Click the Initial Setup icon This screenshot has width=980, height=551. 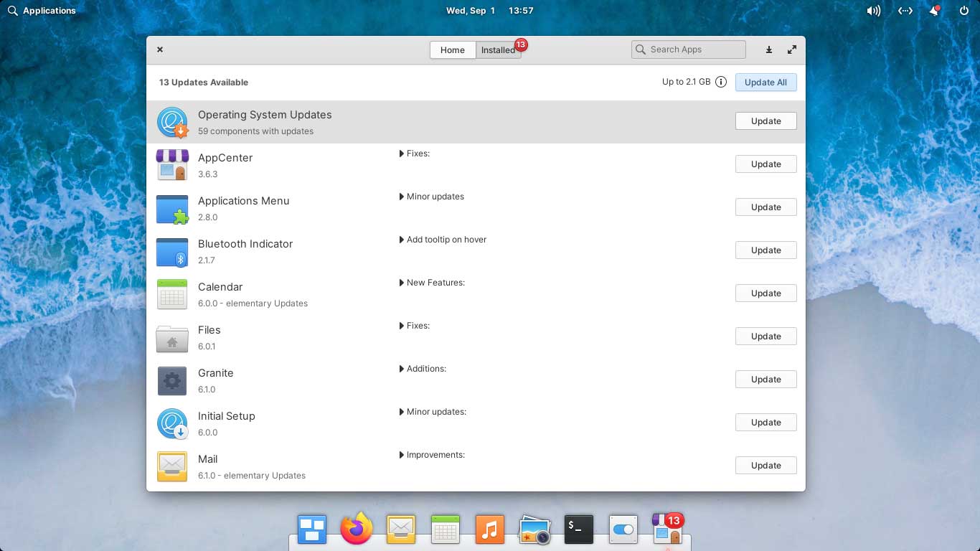pos(172,423)
